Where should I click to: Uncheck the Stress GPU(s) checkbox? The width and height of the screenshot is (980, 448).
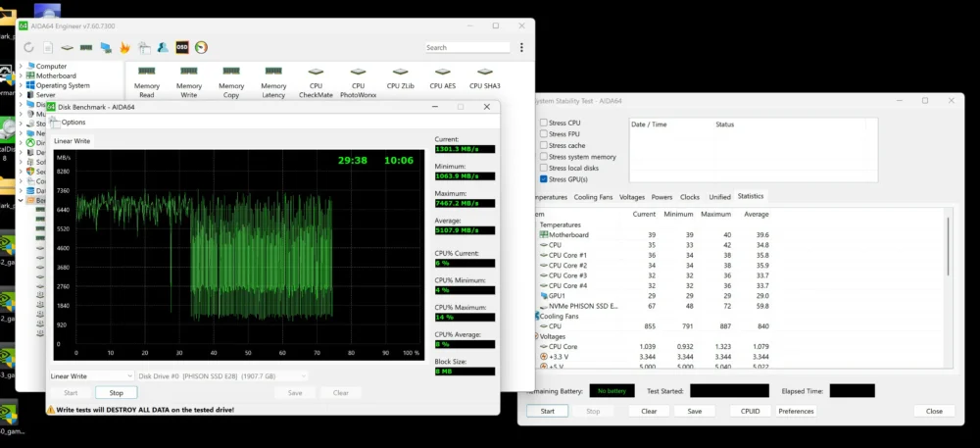coord(544,179)
